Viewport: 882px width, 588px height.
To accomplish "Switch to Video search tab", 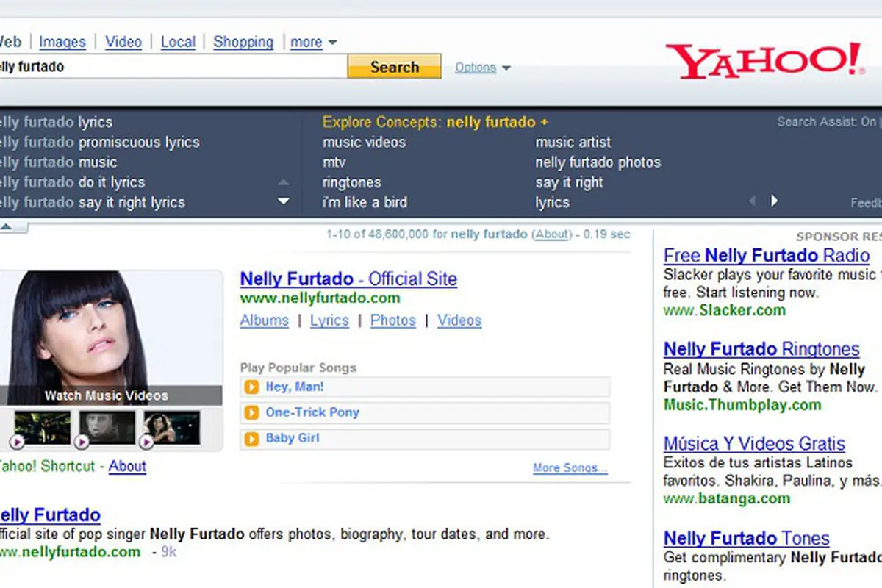I will 123,42.
